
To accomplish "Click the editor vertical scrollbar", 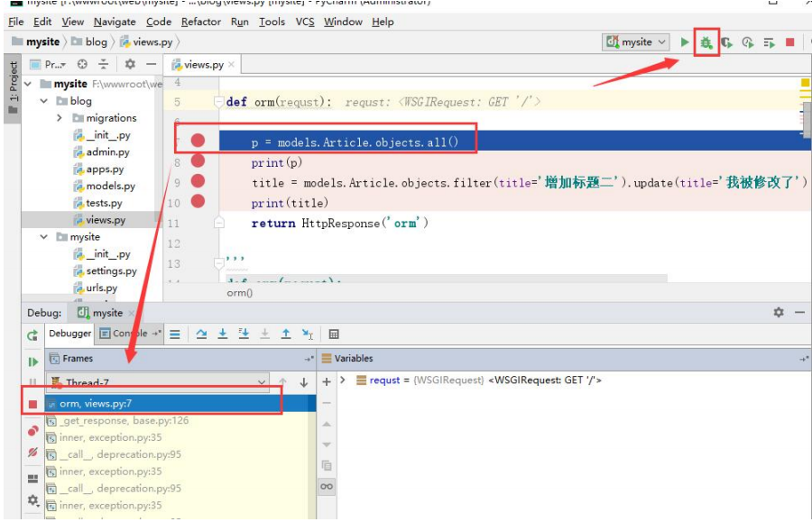I will (x=807, y=119).
